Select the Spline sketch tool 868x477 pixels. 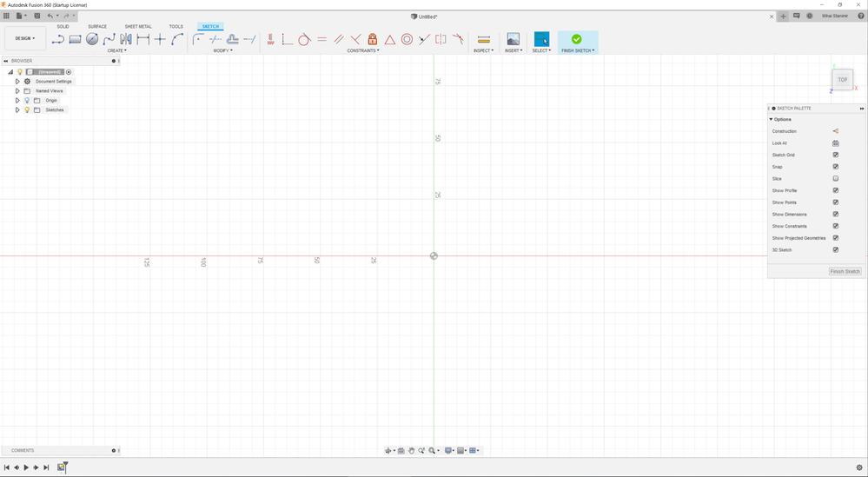[109, 39]
